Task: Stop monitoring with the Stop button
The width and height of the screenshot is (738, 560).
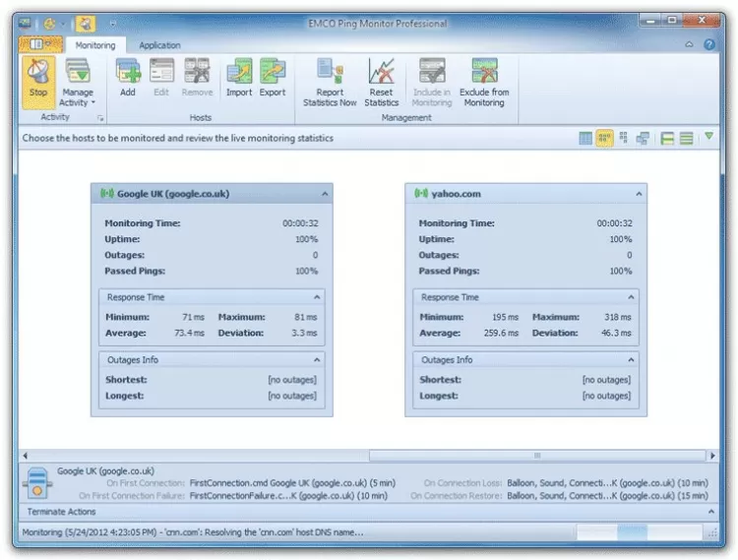Action: tap(38, 82)
